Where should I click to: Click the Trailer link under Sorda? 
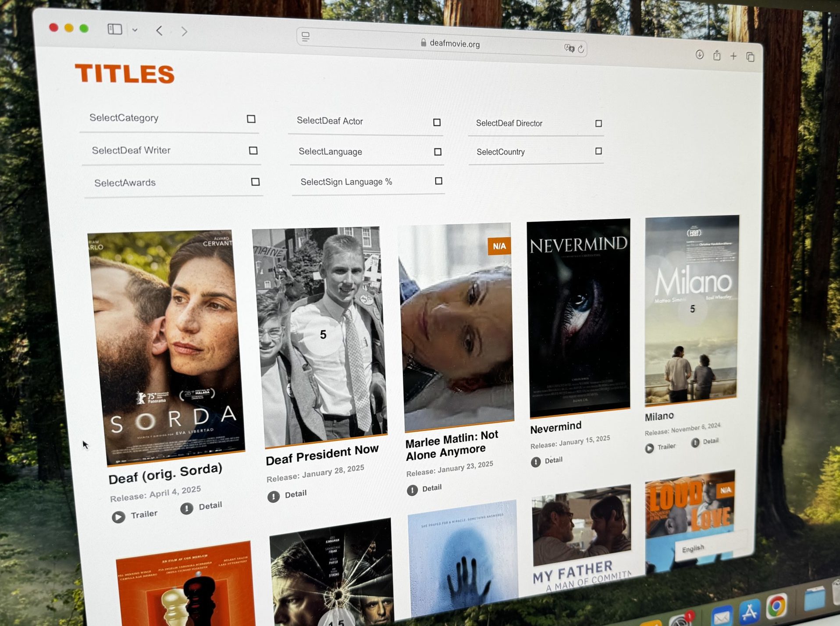point(144,514)
